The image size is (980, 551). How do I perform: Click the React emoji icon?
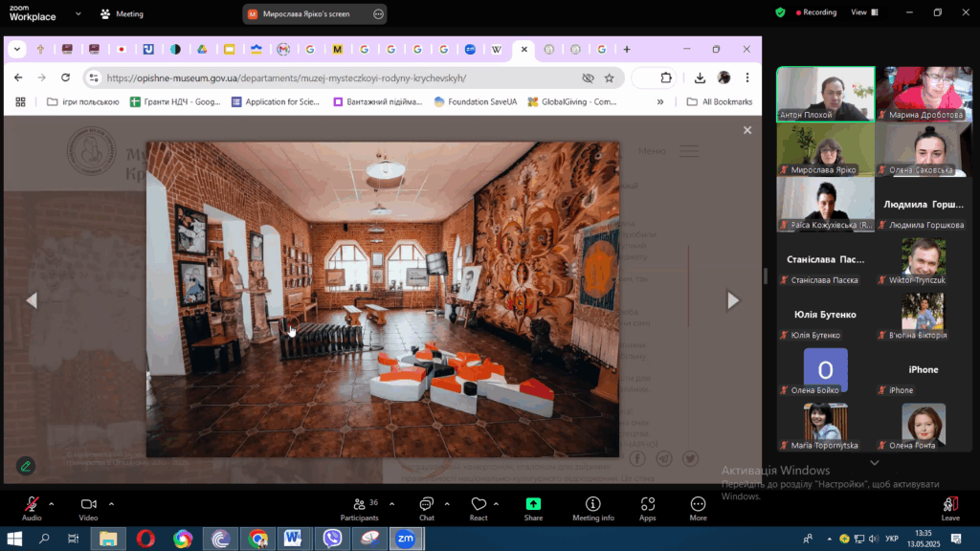(479, 507)
